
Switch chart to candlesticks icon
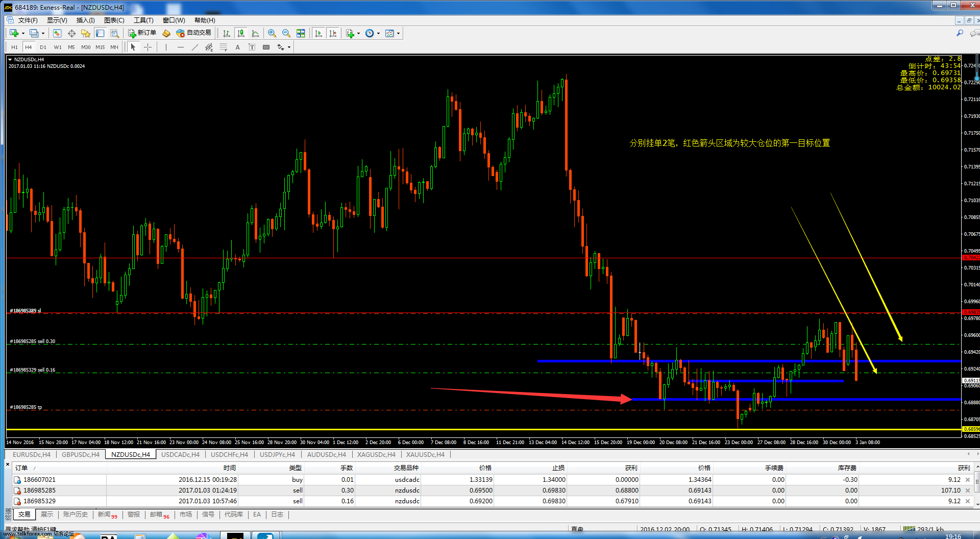tap(241, 33)
